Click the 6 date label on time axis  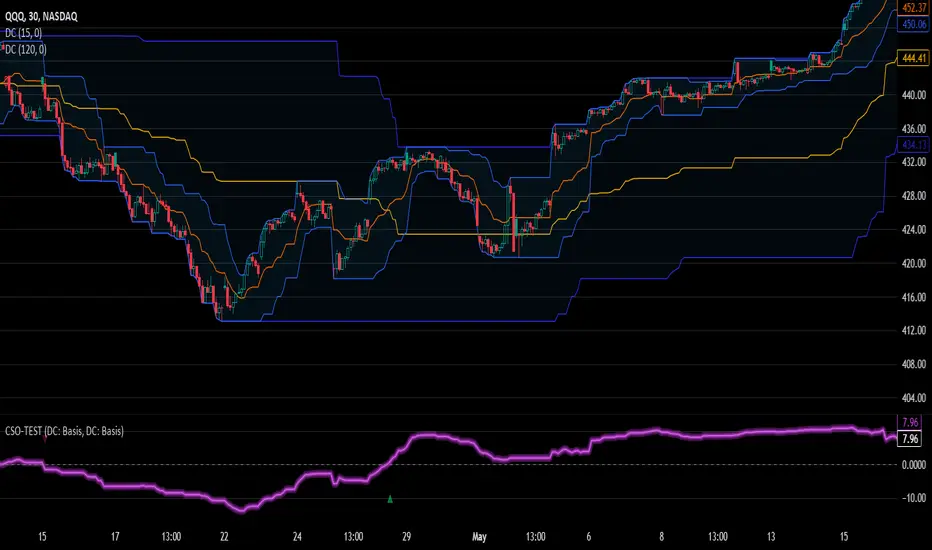pos(589,537)
